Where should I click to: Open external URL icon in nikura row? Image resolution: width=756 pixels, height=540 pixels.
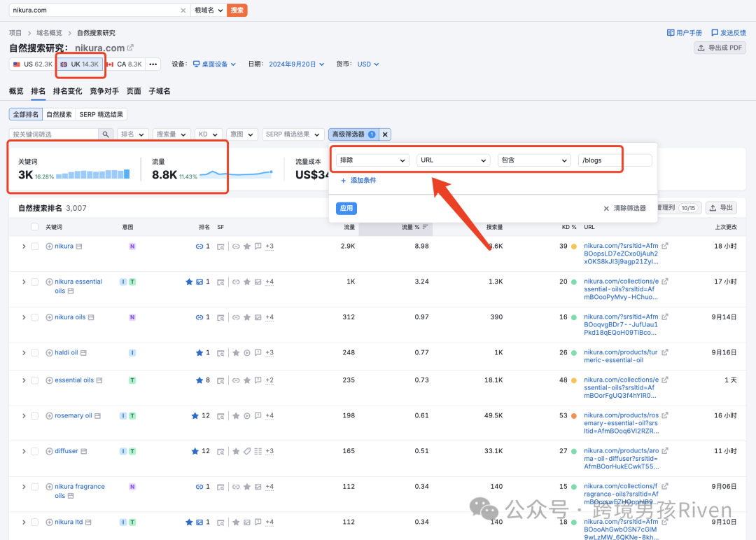pos(665,246)
